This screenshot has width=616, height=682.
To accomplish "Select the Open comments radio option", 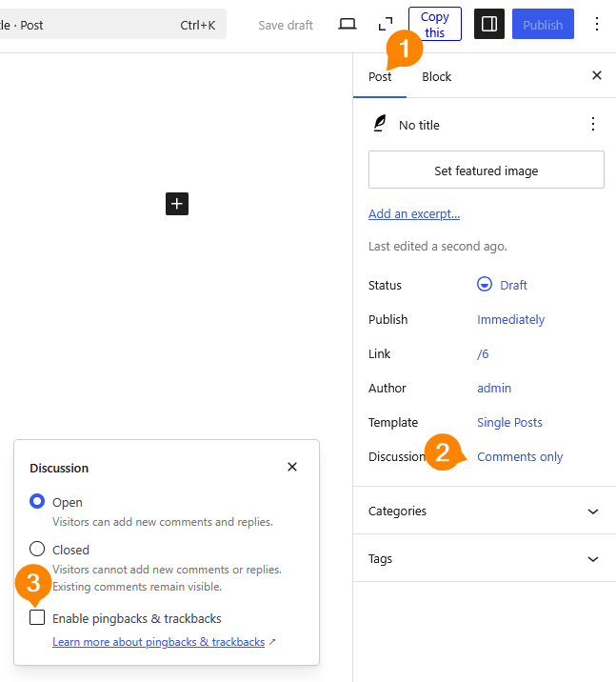I will (37, 501).
